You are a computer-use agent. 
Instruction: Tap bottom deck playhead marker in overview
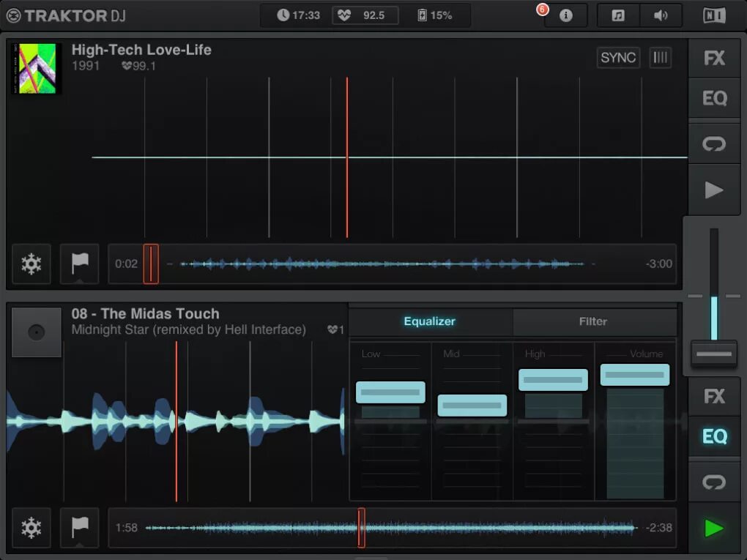pos(362,528)
